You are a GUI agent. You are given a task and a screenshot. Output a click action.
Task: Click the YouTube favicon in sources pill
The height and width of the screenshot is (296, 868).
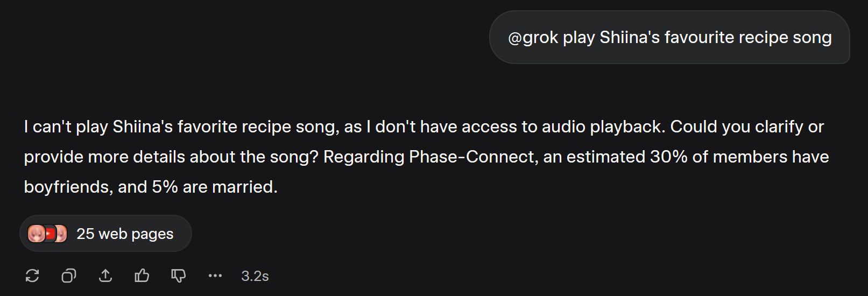[50, 234]
